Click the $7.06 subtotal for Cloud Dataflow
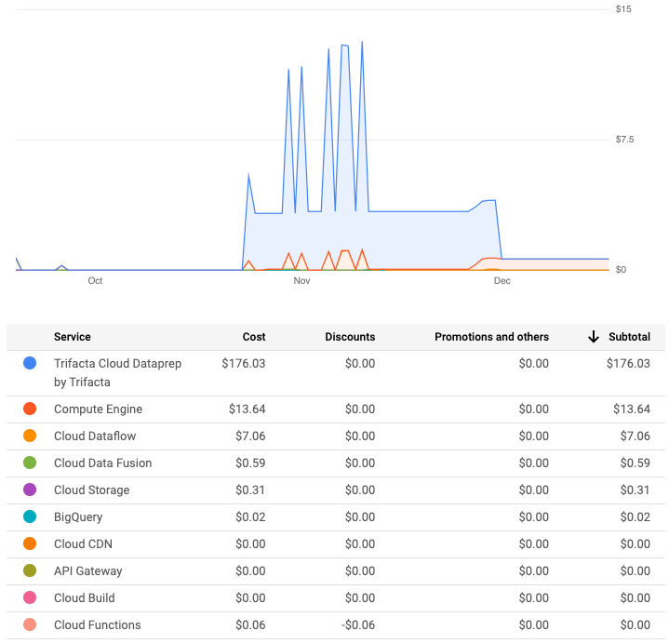The image size is (669, 644). (x=636, y=436)
